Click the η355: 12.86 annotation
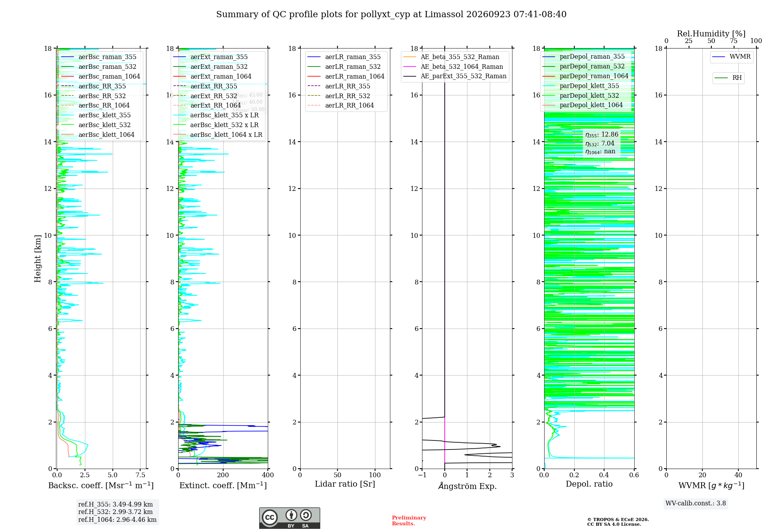This screenshot has height=532, width=783. (602, 135)
